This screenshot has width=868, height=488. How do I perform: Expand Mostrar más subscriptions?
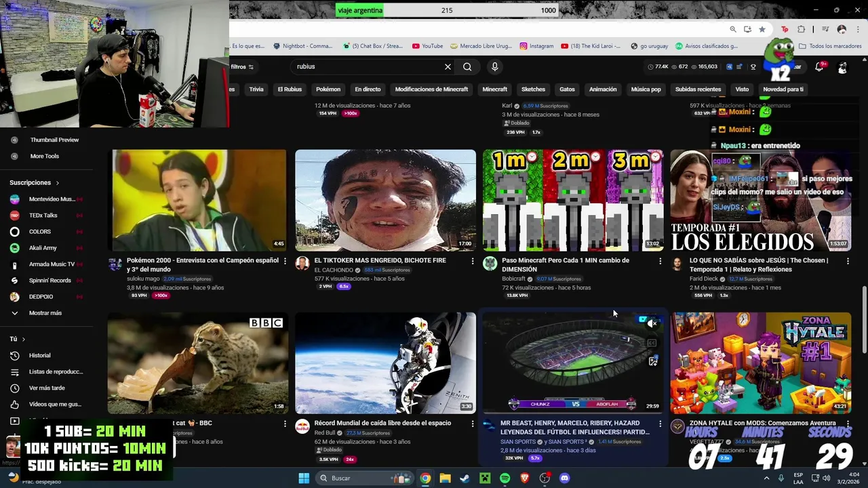point(45,313)
